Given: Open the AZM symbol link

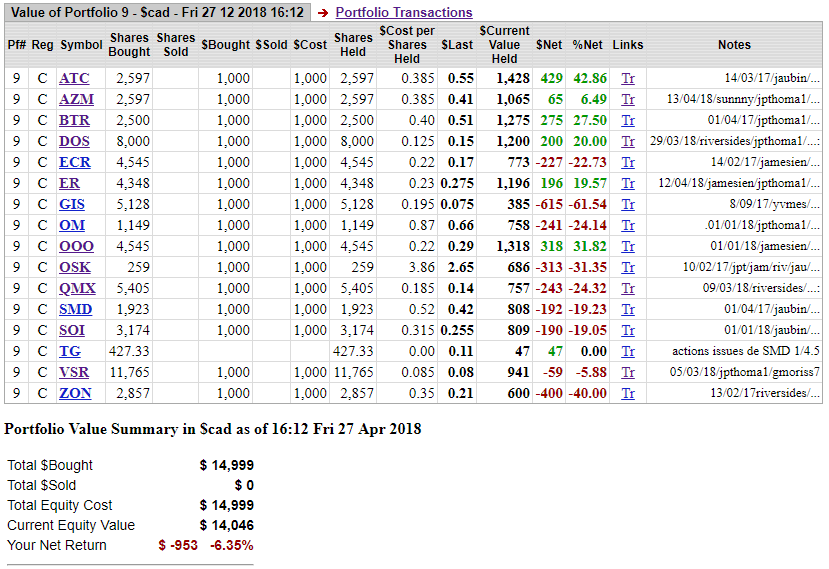Looking at the screenshot, I should click(x=75, y=99).
